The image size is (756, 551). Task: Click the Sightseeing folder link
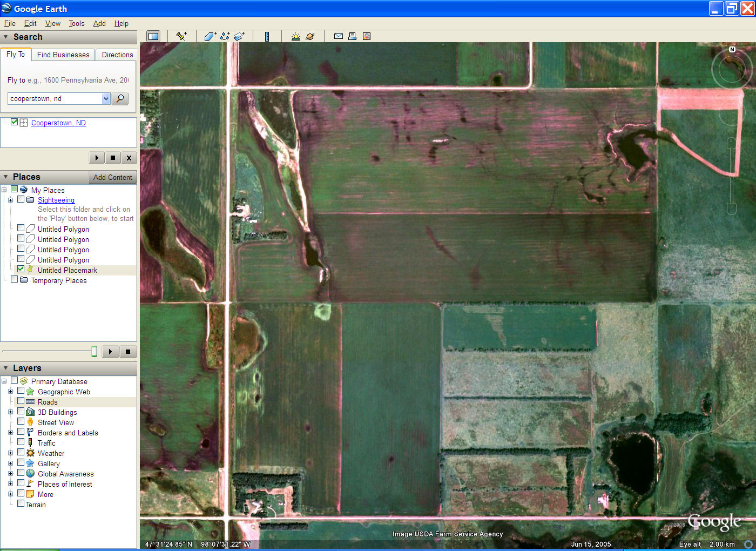click(x=56, y=200)
